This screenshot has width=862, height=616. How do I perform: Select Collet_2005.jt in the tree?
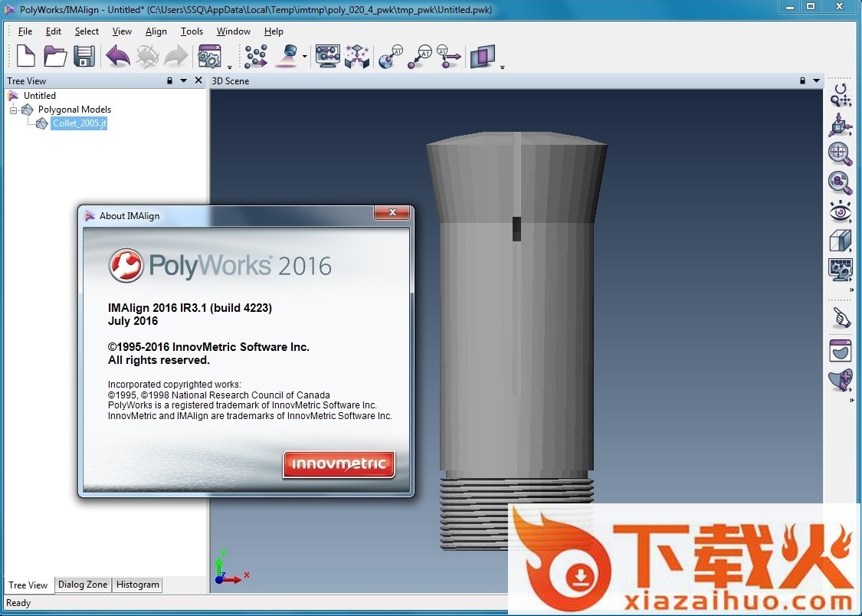(x=80, y=123)
